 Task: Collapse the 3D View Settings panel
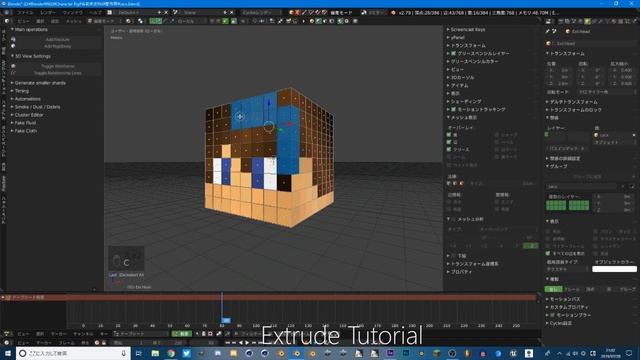[x=31, y=56]
